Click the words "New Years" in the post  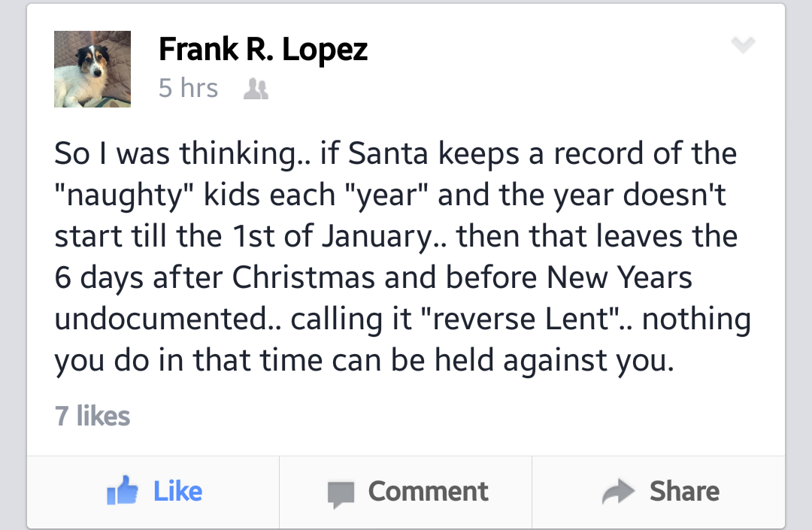pos(619,278)
